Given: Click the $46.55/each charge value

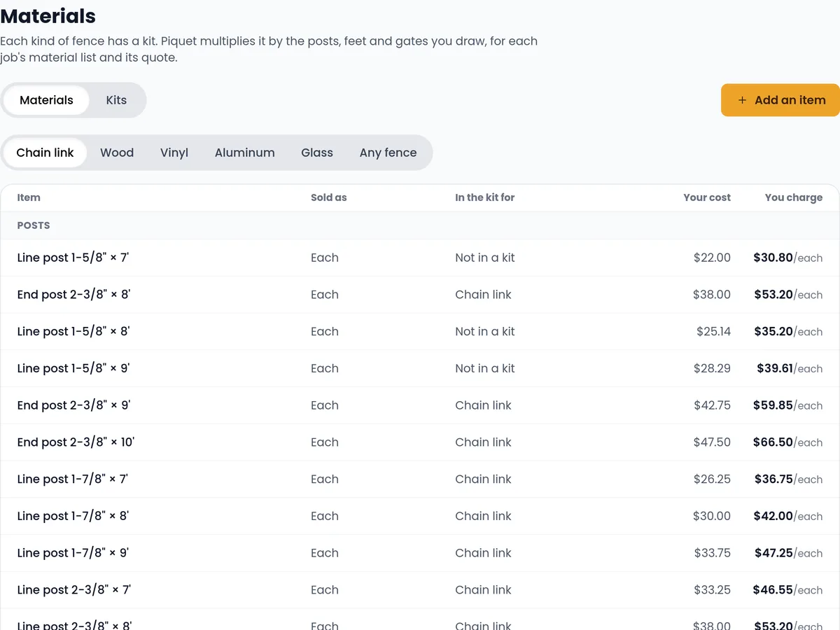Looking at the screenshot, I should (788, 590).
